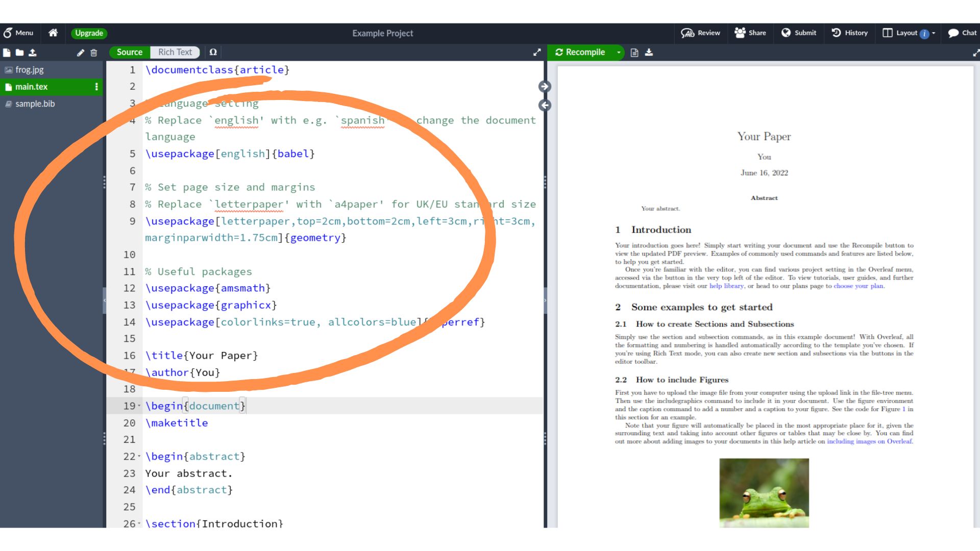The width and height of the screenshot is (980, 551).
Task: Download the compiled PDF
Action: tap(649, 53)
